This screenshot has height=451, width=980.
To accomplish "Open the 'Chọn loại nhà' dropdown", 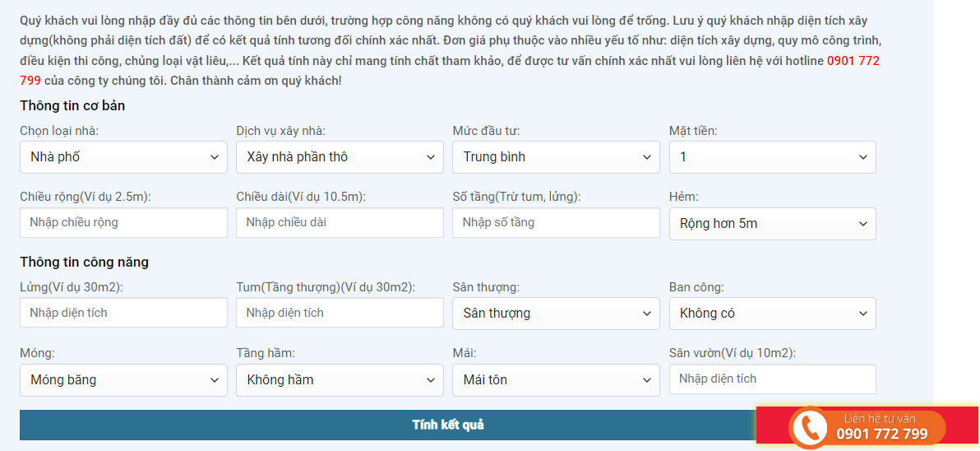I will (123, 157).
